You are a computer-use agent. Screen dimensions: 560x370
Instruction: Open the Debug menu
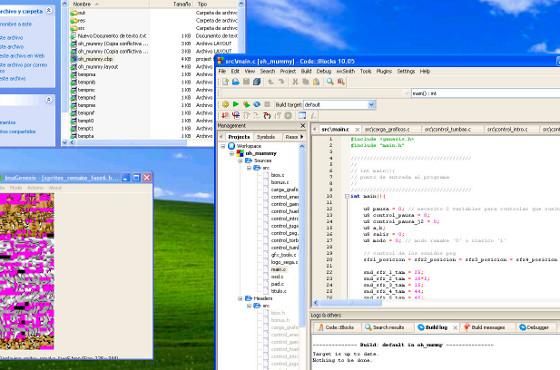324,71
